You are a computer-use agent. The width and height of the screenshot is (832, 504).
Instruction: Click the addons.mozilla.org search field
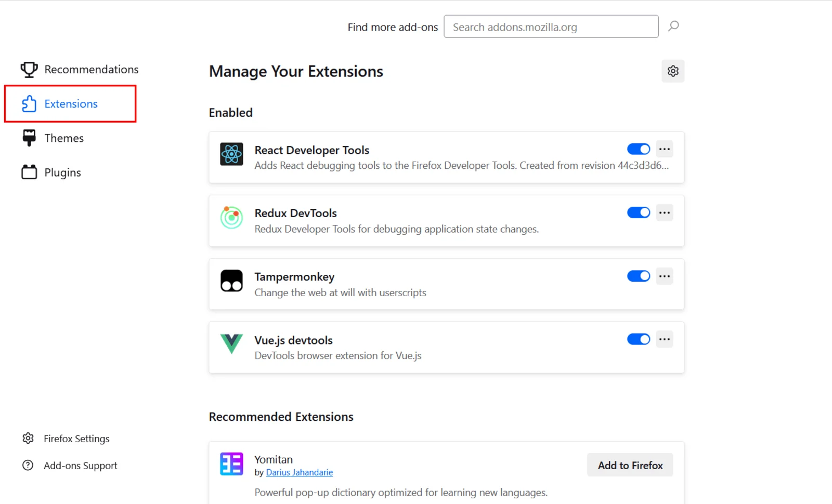pyautogui.click(x=550, y=26)
